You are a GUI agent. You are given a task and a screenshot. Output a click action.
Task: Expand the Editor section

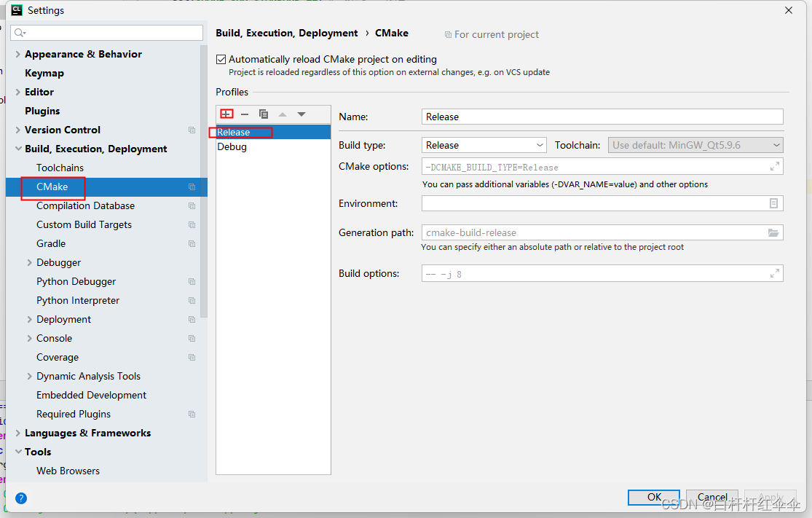tap(18, 93)
